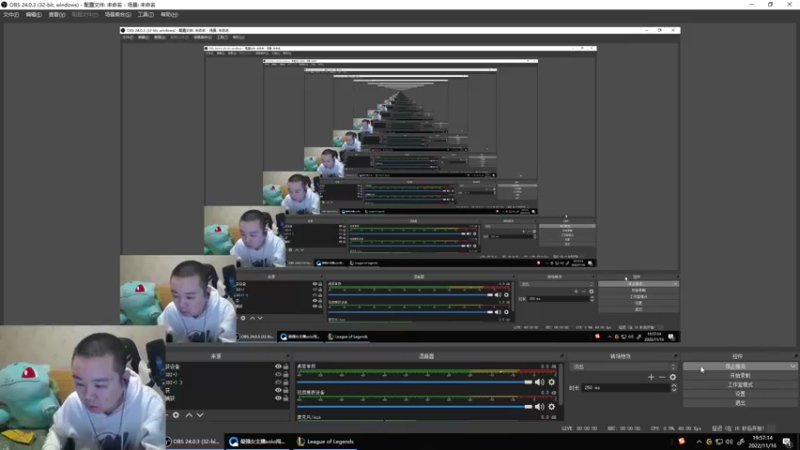Viewport: 800px width, 450px height.
Task: Undock the Scene Transitions panel via header icon
Action: point(676,356)
